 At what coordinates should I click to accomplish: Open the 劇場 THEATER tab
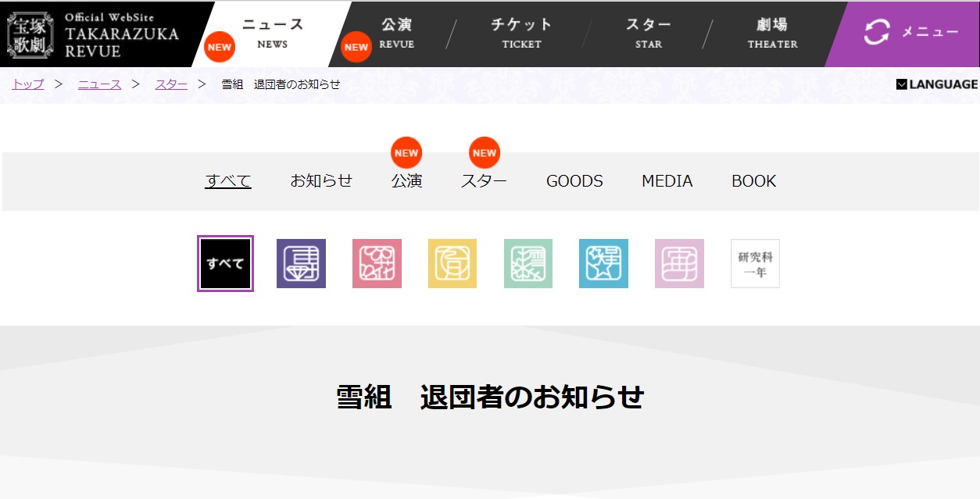[x=772, y=34]
